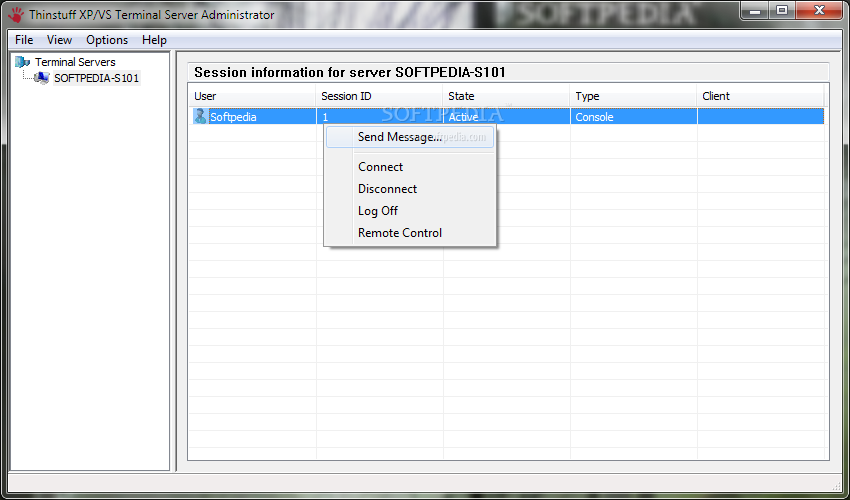The image size is (850, 500).
Task: Select SOFTPEDIA-S101 in the server tree
Action: point(96,78)
